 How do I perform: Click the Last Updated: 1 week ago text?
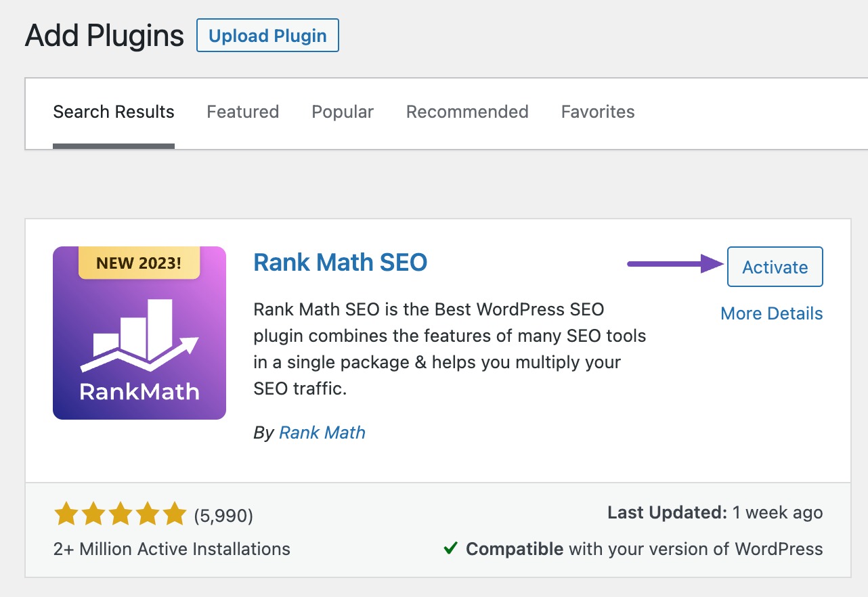coord(715,513)
